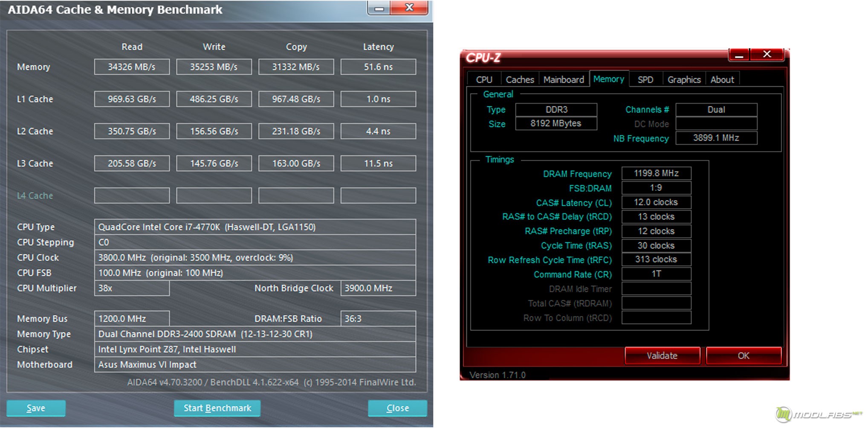Select L1 Cache latency 1.0 ns
Screen dimensions: 868x428
click(x=378, y=99)
